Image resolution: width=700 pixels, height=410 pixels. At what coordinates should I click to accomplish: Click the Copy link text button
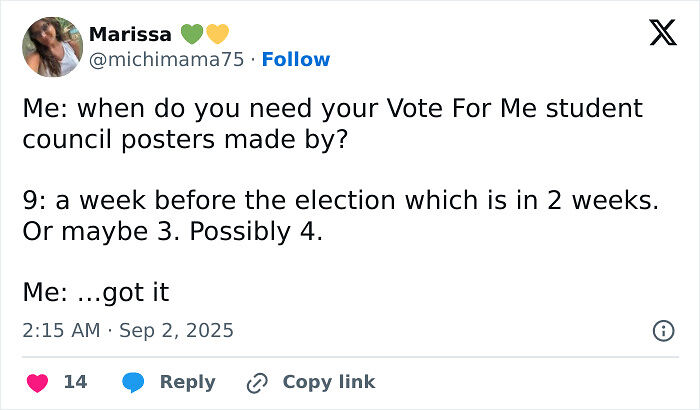329,382
